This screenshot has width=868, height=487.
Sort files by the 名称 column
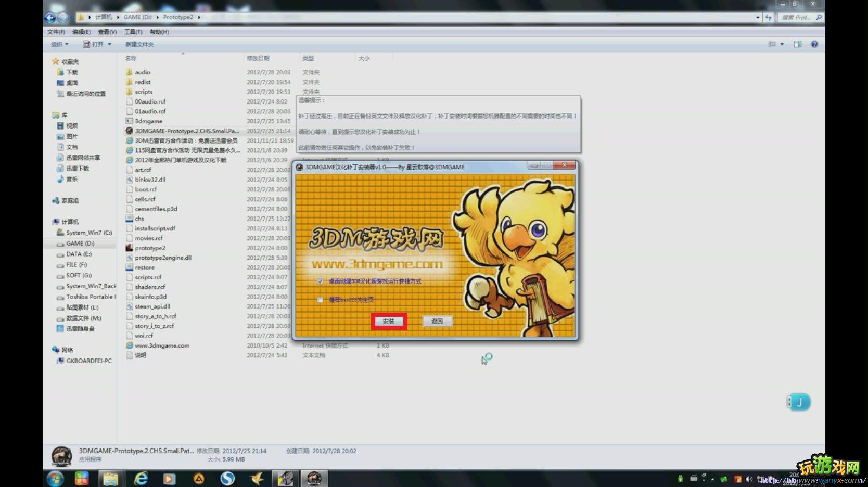131,58
